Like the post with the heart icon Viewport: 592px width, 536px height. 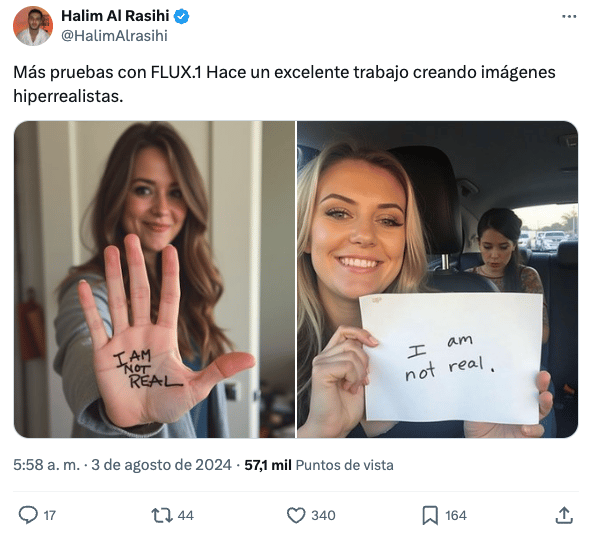click(x=296, y=515)
